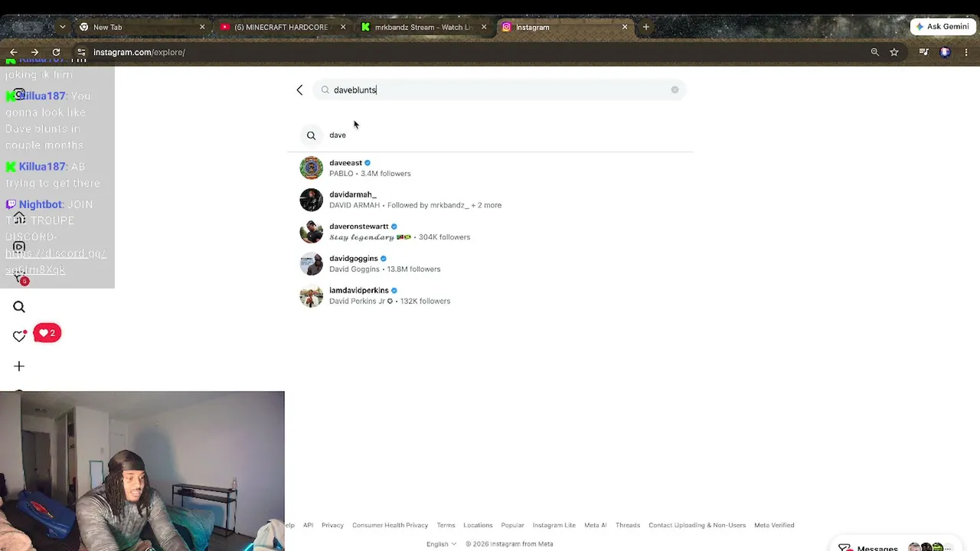The image size is (980, 551).
Task: Open a new browser tab
Action: 646,27
